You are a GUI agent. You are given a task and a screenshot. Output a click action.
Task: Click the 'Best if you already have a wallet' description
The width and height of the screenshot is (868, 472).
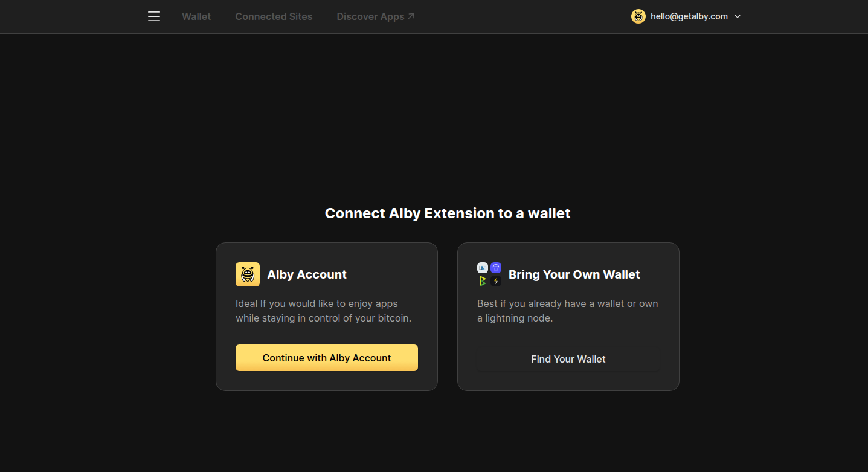(x=568, y=311)
